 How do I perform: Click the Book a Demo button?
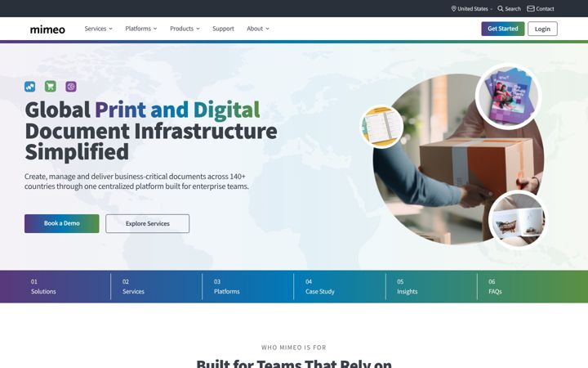[x=62, y=223]
